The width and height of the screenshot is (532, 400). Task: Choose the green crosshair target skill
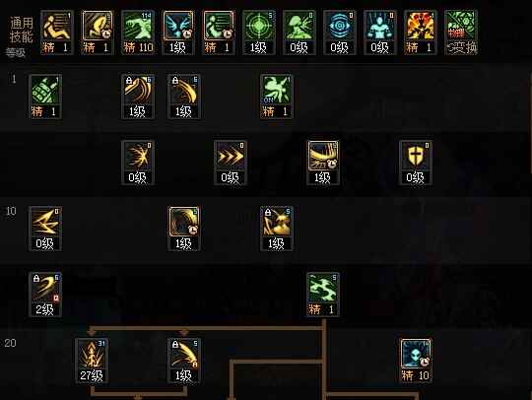click(259, 33)
